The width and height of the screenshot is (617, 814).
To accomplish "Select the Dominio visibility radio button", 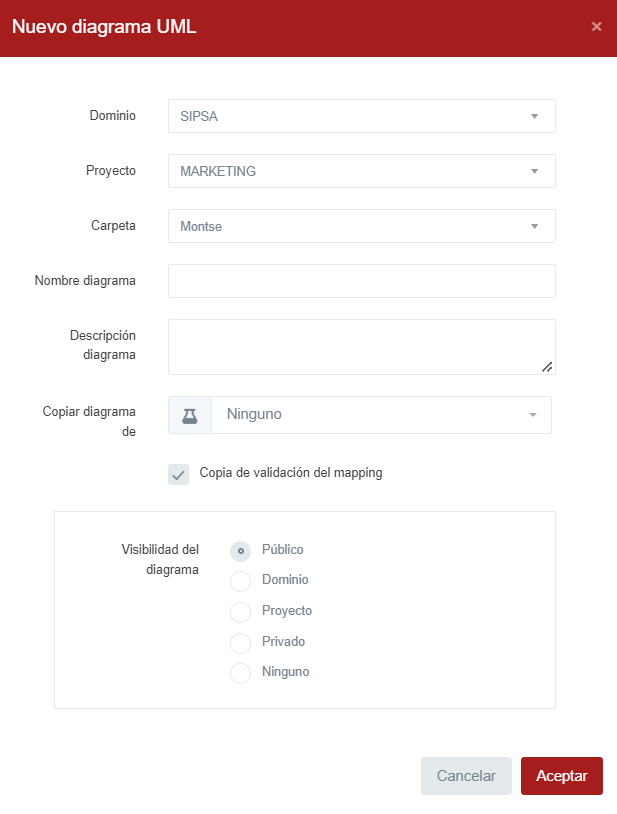I will (240, 581).
